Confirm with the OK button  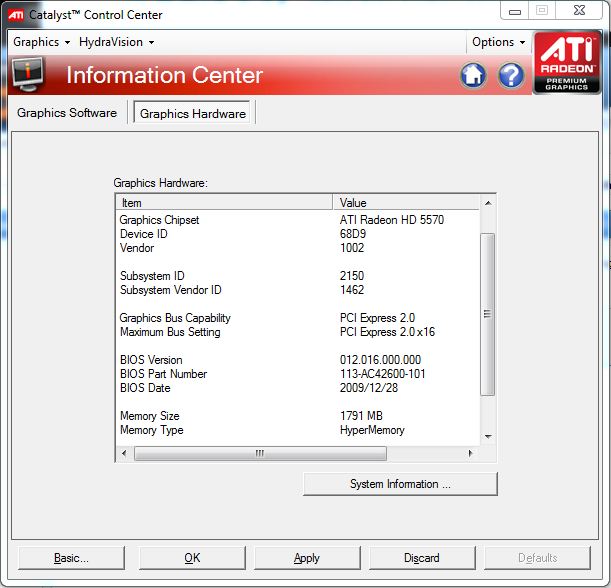[x=192, y=558]
